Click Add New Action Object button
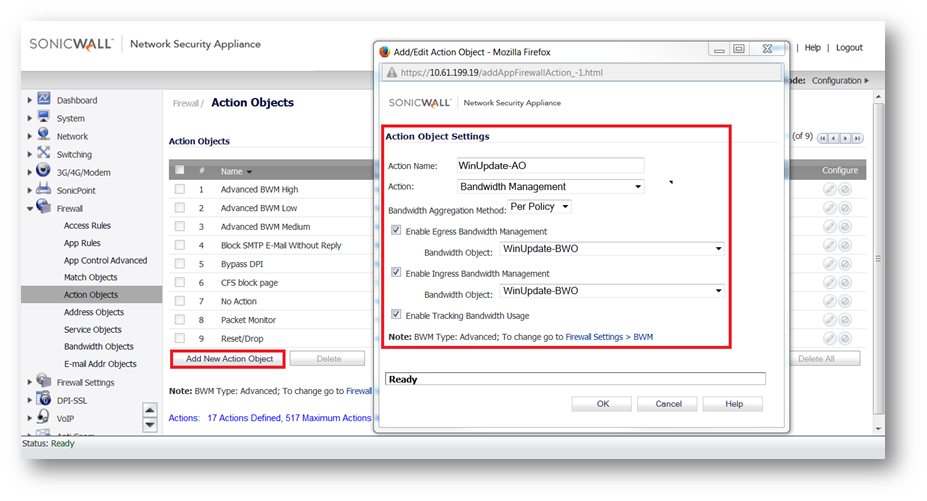 pos(229,358)
